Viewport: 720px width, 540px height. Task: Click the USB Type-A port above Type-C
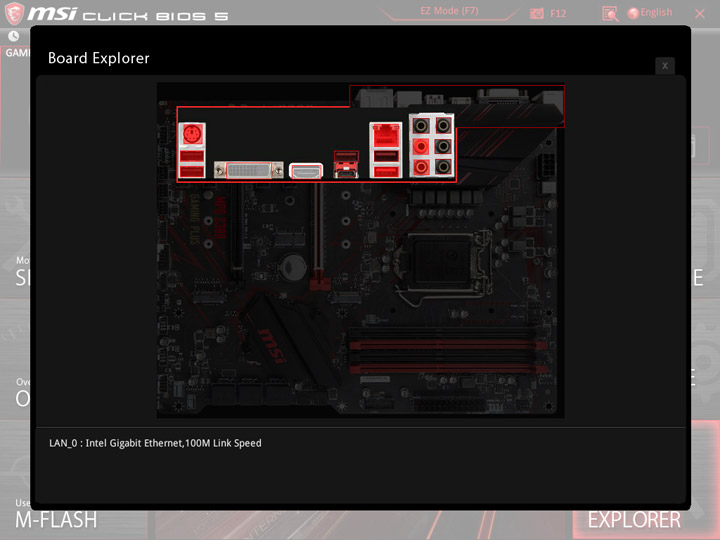click(346, 157)
